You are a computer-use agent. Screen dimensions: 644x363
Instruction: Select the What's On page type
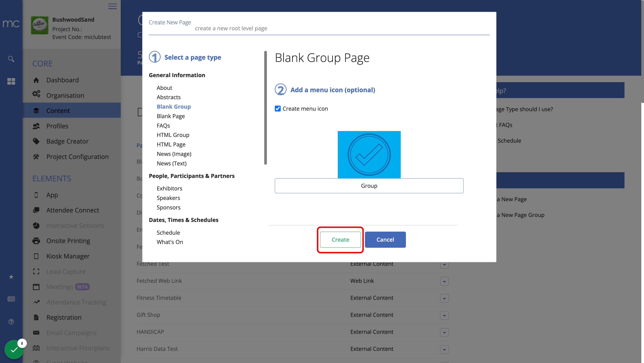[x=170, y=242]
